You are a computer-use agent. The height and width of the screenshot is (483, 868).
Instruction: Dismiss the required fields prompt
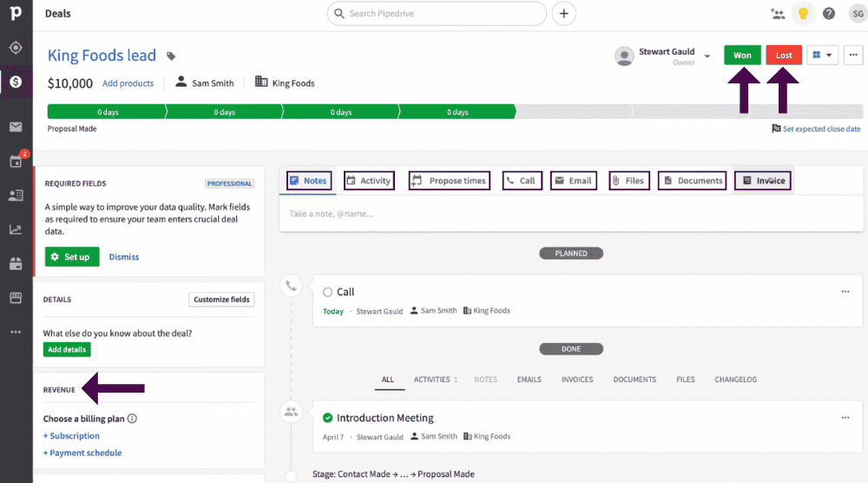[x=124, y=257]
